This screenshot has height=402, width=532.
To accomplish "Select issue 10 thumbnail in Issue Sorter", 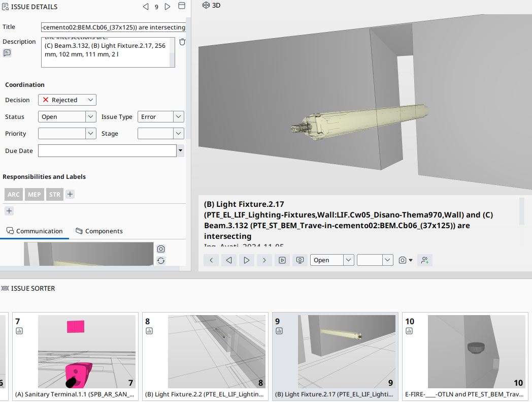I will 467,352.
